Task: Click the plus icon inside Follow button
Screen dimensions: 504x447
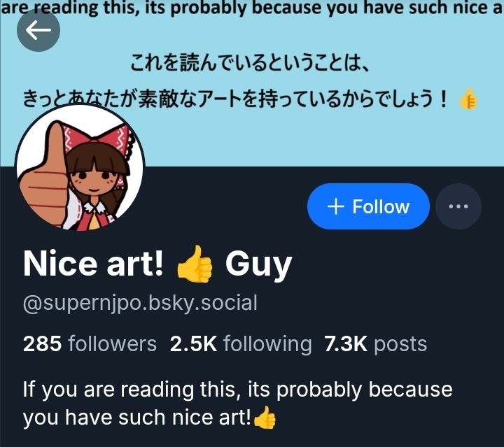Action: [x=336, y=206]
